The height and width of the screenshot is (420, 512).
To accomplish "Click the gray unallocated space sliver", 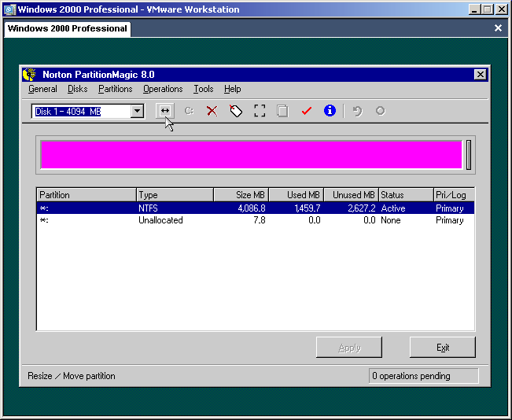I will point(469,155).
